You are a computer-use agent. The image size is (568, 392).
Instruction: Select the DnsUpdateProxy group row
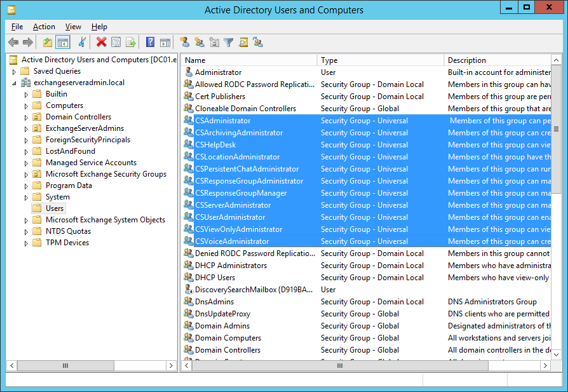(366, 313)
